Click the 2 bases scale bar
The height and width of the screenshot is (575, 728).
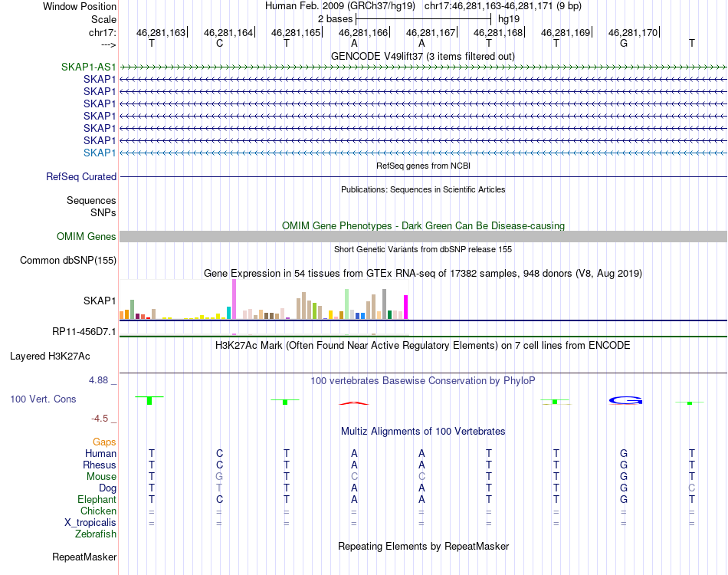click(423, 19)
